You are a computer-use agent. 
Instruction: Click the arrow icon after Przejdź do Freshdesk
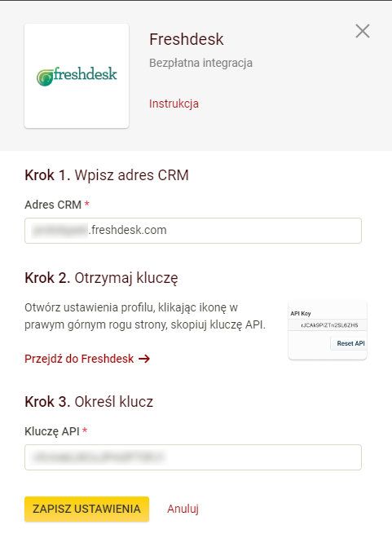pyautogui.click(x=144, y=359)
